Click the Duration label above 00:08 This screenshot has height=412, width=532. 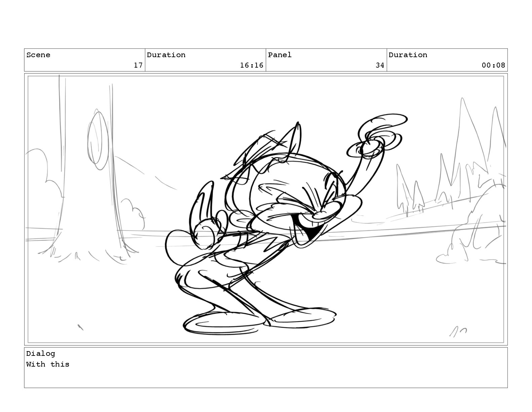(x=408, y=55)
